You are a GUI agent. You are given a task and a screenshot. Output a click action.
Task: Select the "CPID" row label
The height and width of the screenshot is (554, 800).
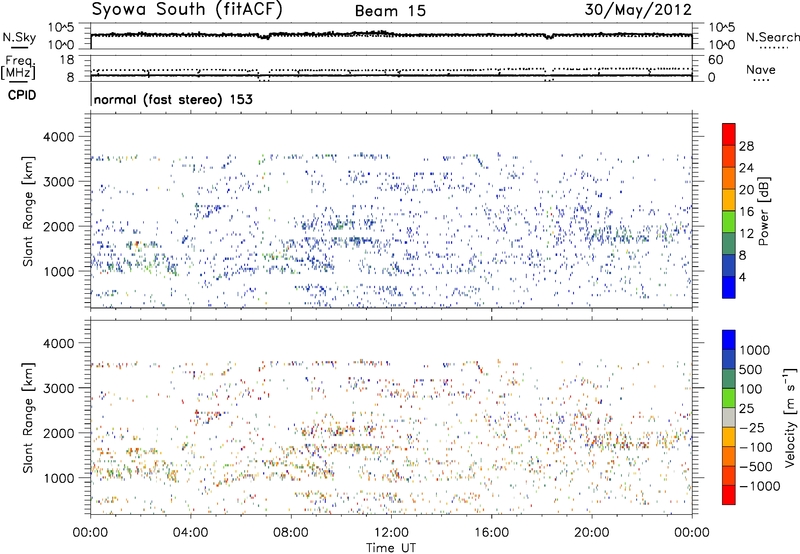point(22,95)
